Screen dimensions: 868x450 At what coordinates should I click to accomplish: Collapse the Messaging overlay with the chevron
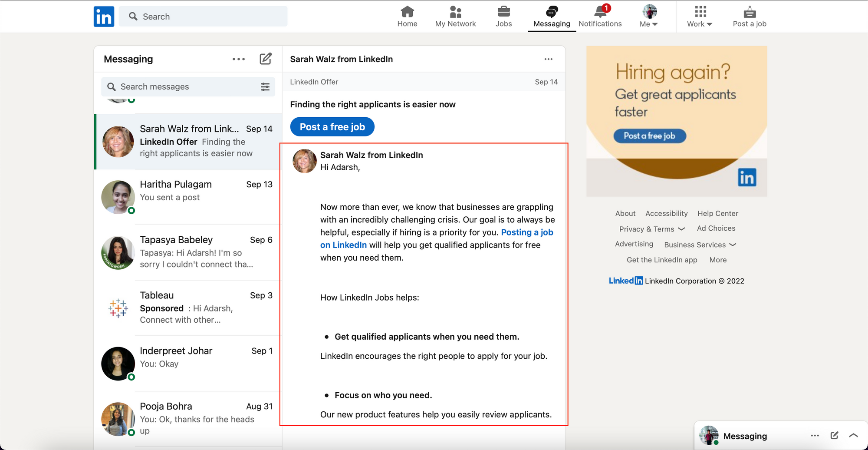[x=853, y=435]
